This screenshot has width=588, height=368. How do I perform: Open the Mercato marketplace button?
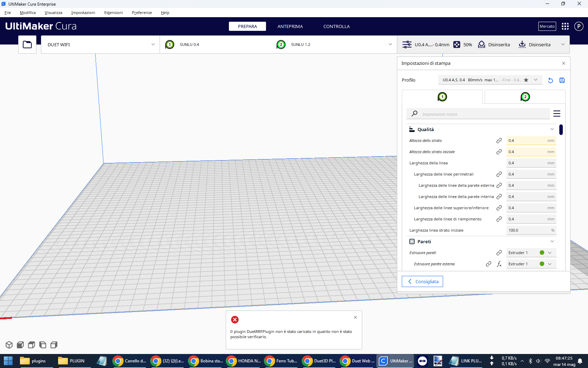[x=547, y=26]
